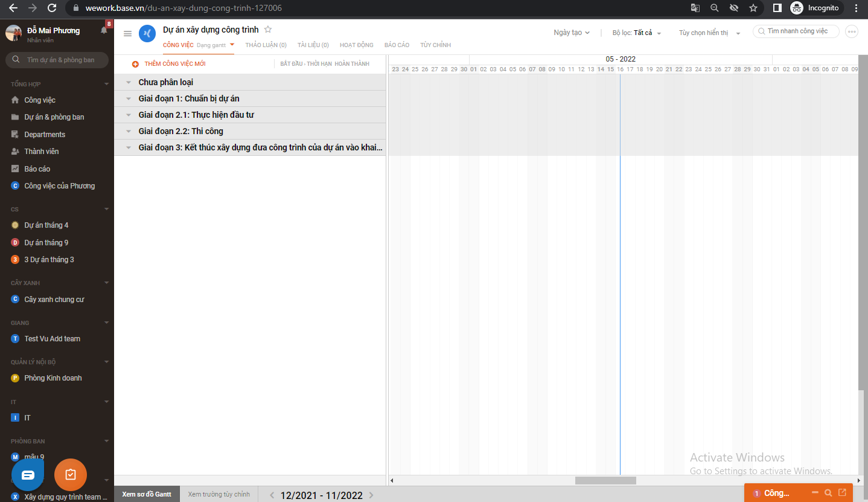Click the Dự án tháng 4 sun icon

pyautogui.click(x=15, y=225)
